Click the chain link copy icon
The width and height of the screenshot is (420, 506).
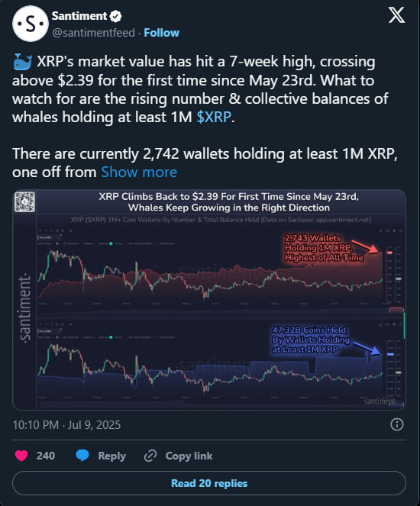click(150, 456)
